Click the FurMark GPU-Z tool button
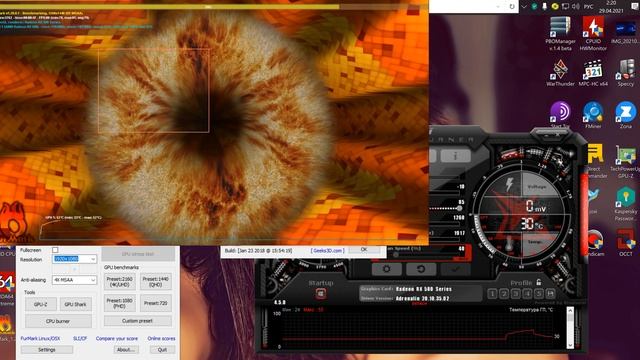 pyautogui.click(x=40, y=304)
